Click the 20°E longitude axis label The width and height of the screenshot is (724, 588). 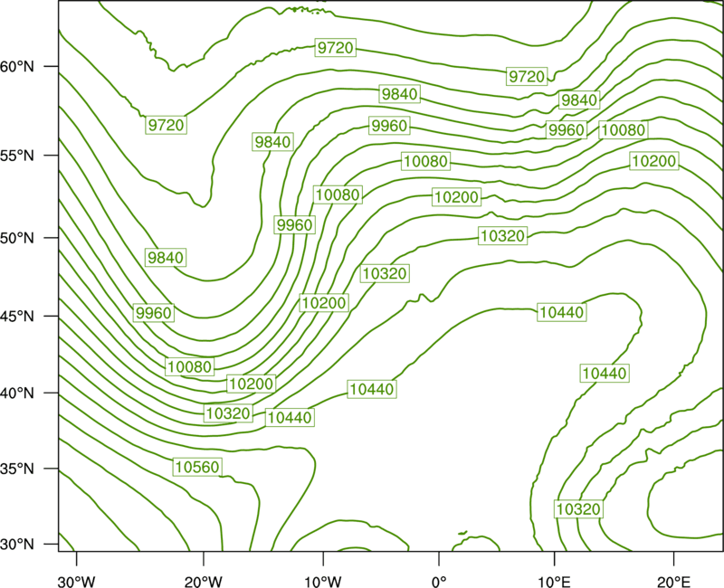pyautogui.click(x=673, y=582)
